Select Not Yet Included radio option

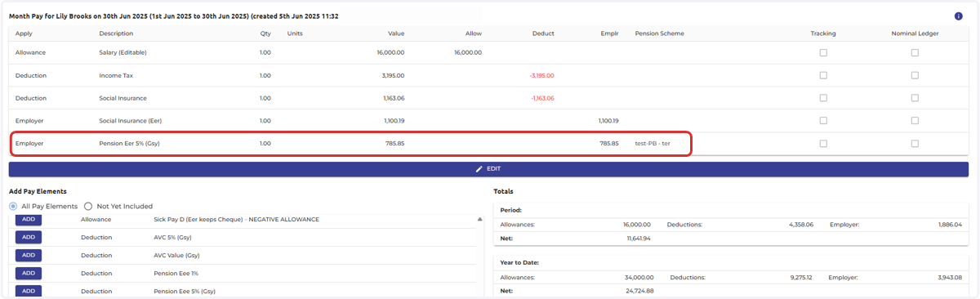88,206
